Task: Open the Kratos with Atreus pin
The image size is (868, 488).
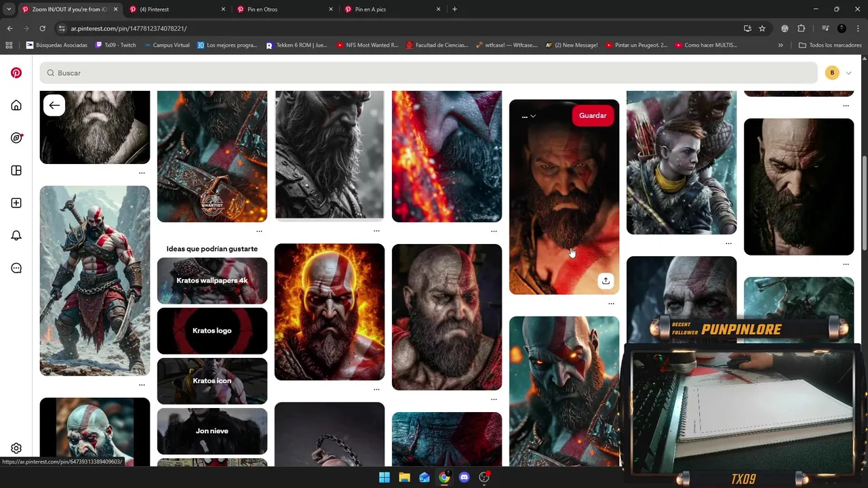Action: (x=682, y=163)
